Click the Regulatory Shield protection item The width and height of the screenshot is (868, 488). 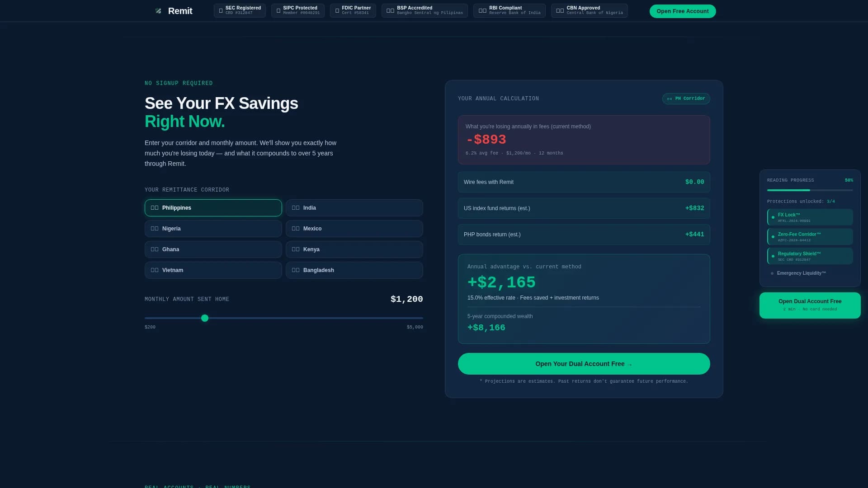(x=810, y=256)
